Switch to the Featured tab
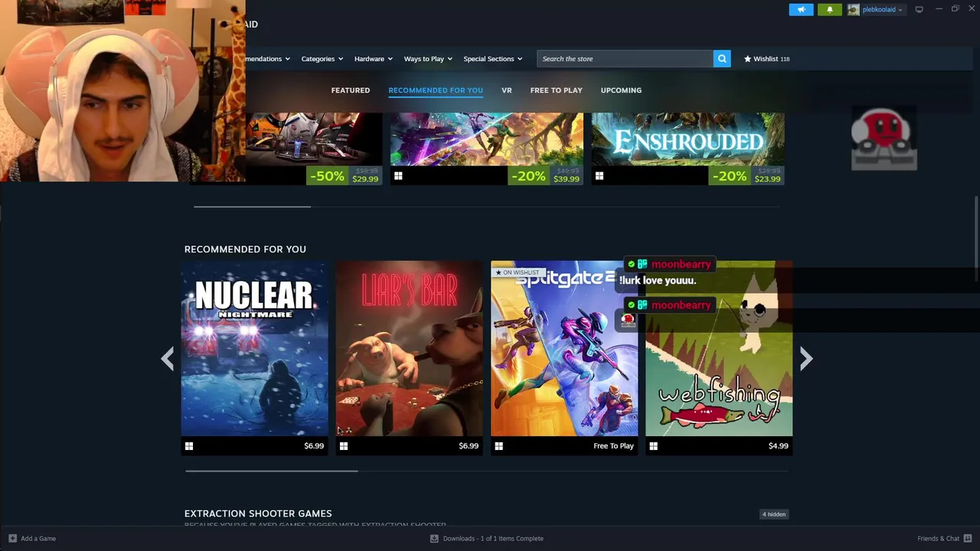 tap(350, 90)
